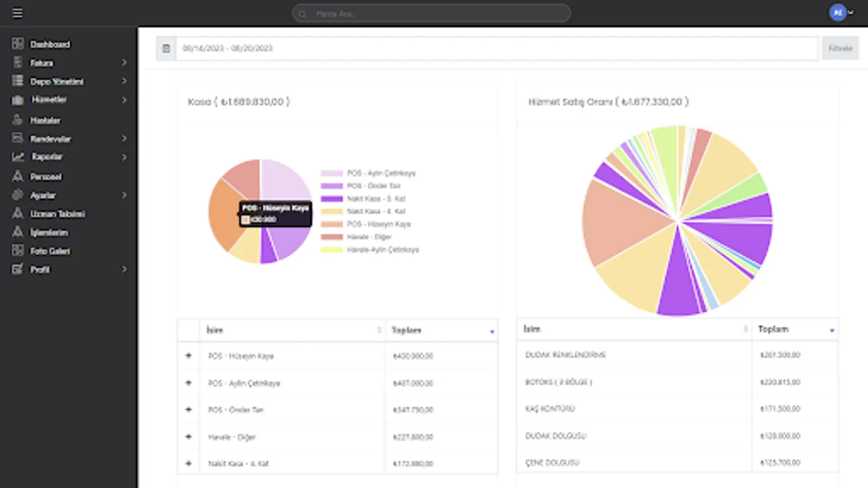The height and width of the screenshot is (488, 868).
Task: Toggle the POS - Aylin Çetinkaya legend swatch
Action: coord(331,173)
